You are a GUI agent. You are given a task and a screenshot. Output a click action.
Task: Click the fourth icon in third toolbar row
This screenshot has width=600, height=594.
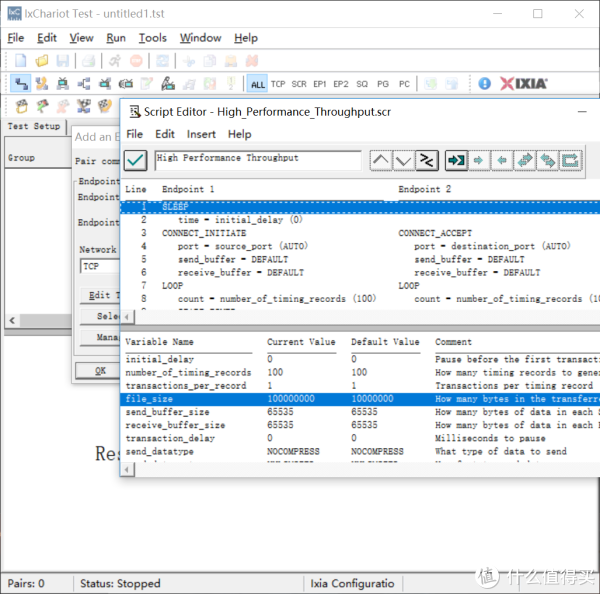coord(83,106)
